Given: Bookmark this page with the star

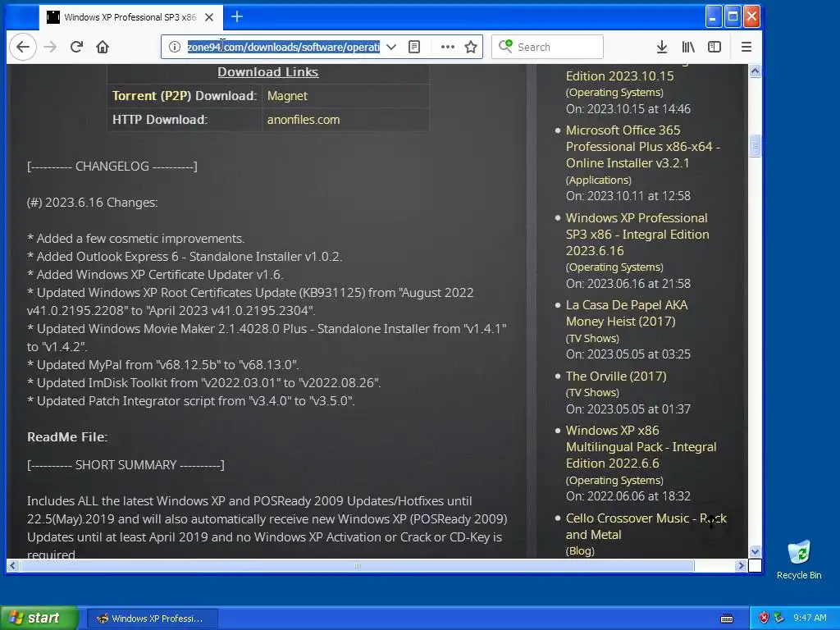Looking at the screenshot, I should [x=471, y=47].
